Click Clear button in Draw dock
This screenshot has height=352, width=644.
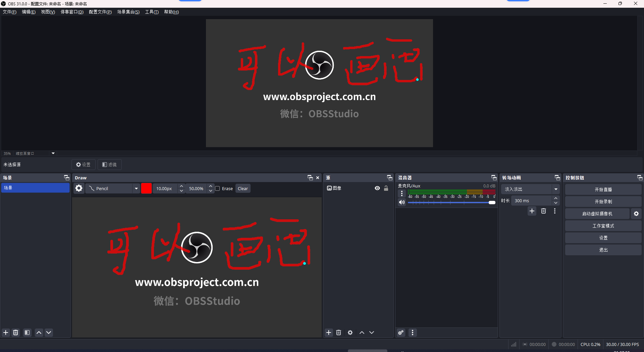[x=243, y=188]
